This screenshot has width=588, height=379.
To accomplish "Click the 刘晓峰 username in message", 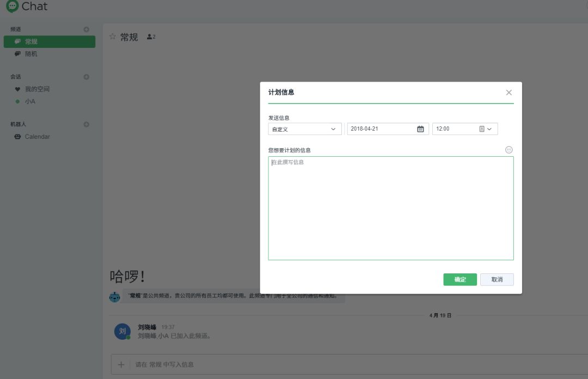I will [x=147, y=327].
